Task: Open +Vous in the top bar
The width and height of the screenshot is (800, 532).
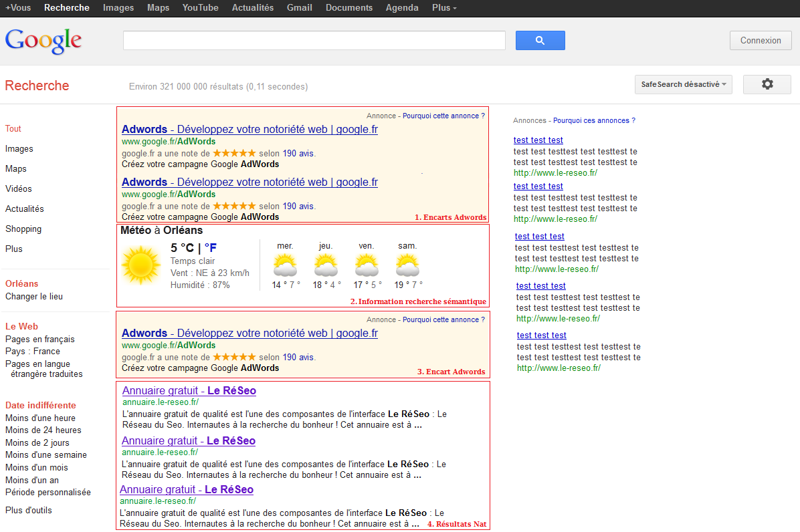Action: [18, 7]
